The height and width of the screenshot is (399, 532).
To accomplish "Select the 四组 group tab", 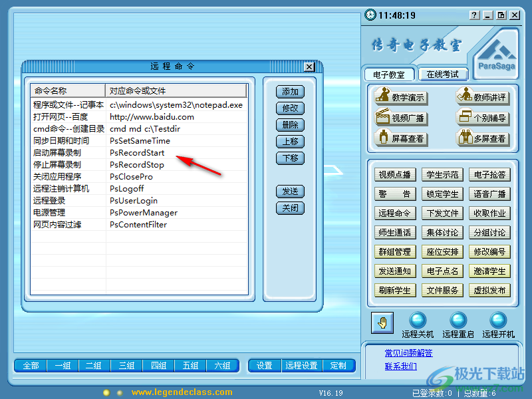I will [x=158, y=366].
